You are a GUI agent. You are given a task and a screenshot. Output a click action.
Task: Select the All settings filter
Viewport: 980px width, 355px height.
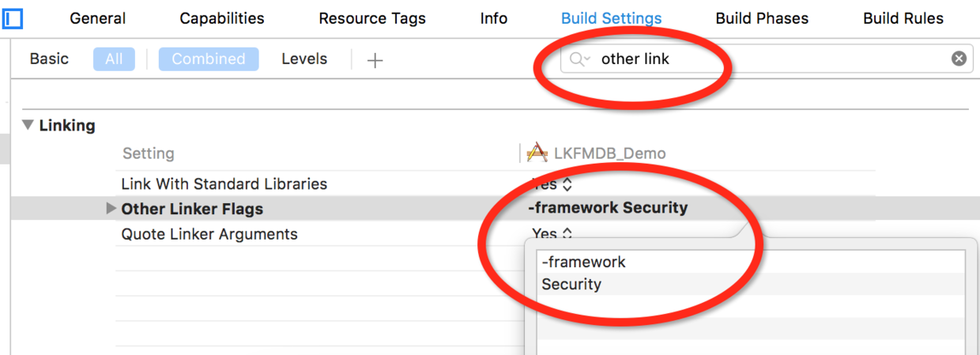tap(114, 59)
